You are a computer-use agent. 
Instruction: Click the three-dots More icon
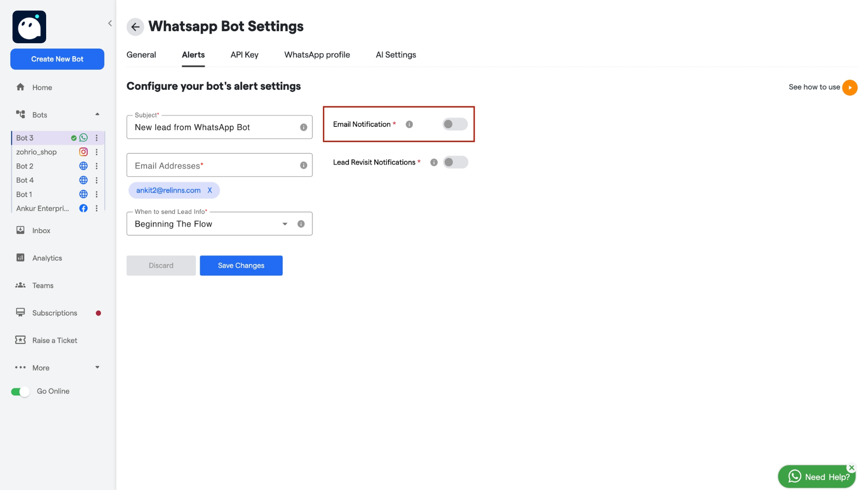coord(20,367)
